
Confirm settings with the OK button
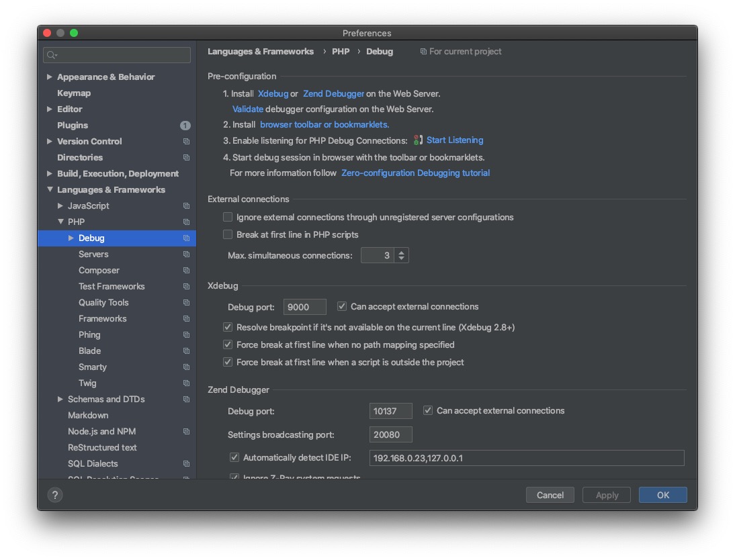point(663,495)
